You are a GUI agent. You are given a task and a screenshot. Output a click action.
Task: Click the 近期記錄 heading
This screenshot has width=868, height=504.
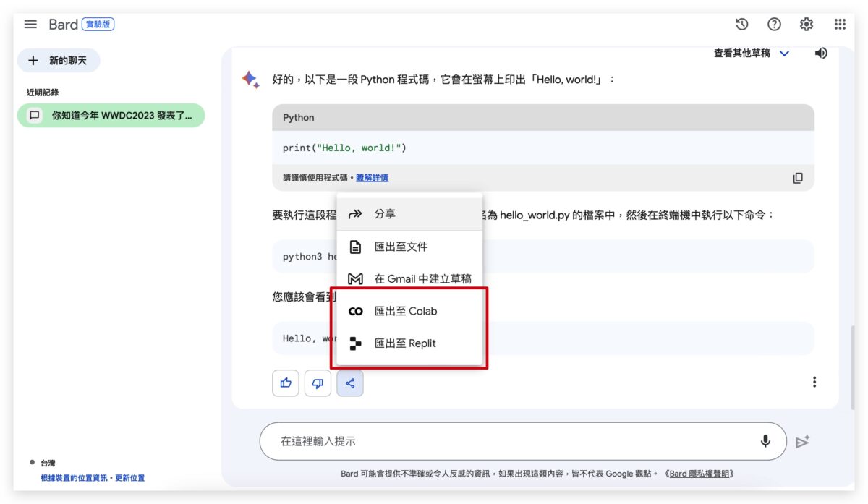43,93
